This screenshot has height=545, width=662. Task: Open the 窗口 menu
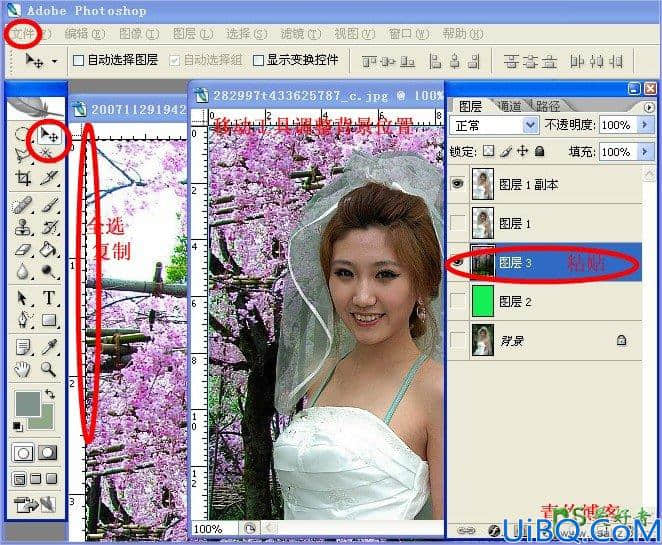(x=409, y=33)
